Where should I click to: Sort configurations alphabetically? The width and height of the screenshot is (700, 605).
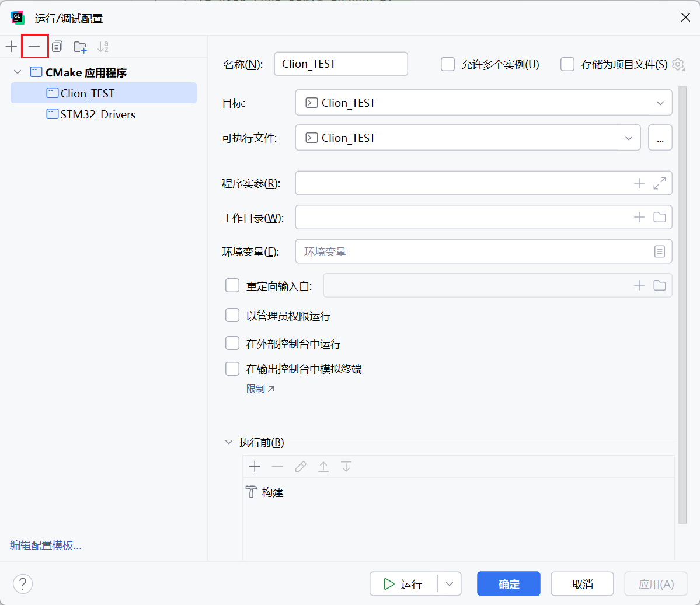tap(103, 47)
